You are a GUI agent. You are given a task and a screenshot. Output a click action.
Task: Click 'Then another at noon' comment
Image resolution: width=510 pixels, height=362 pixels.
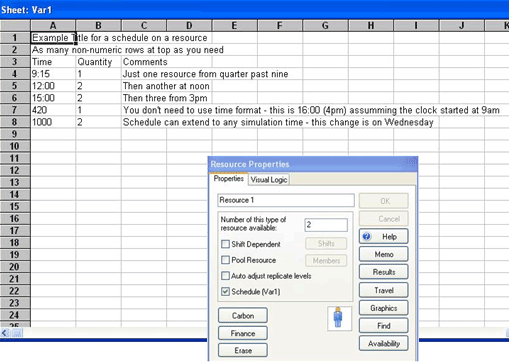click(x=166, y=86)
